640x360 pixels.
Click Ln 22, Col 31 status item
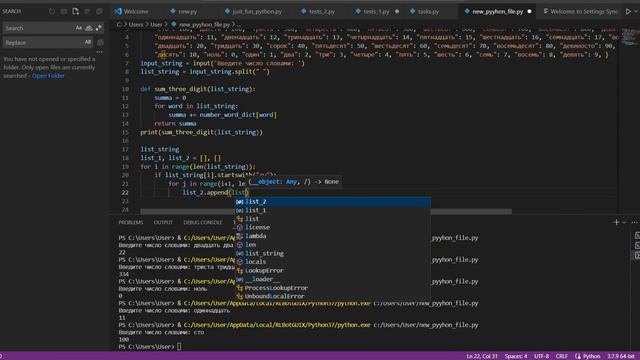click(x=482, y=356)
